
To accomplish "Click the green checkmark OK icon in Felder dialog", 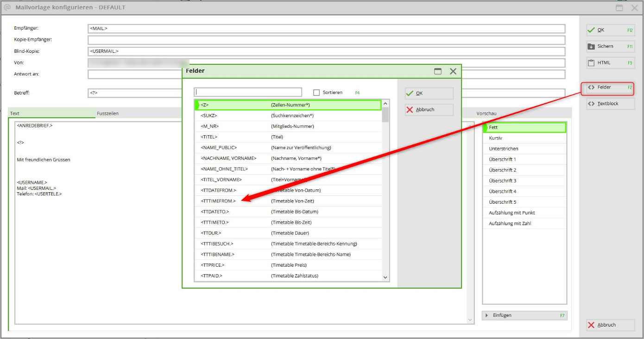I will click(410, 93).
